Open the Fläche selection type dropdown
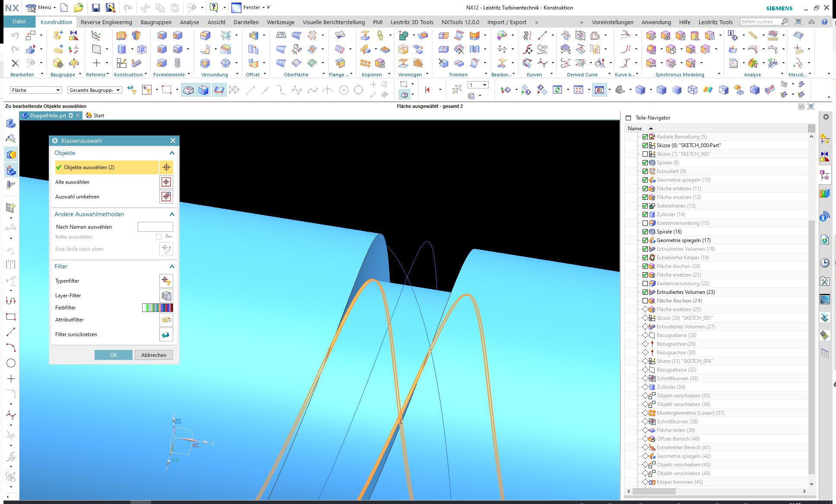 (x=36, y=90)
